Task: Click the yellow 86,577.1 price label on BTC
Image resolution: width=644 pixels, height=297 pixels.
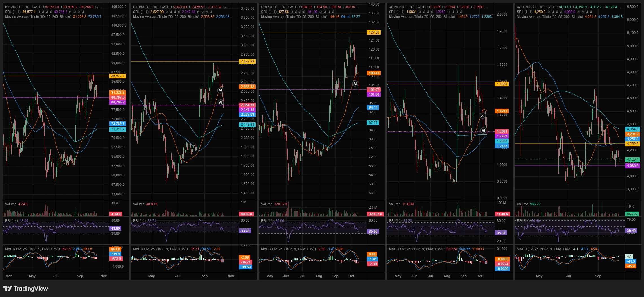Action: tap(118, 76)
